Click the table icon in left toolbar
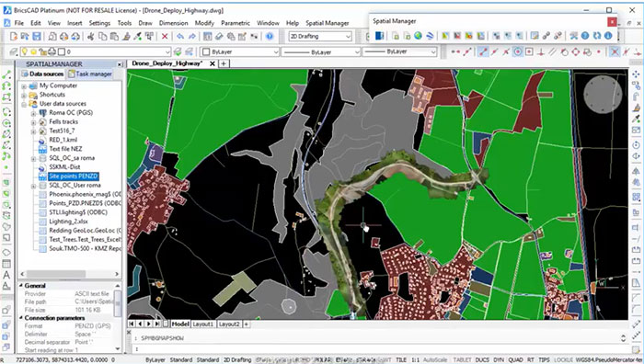The height and width of the screenshot is (364, 644). 6,264
